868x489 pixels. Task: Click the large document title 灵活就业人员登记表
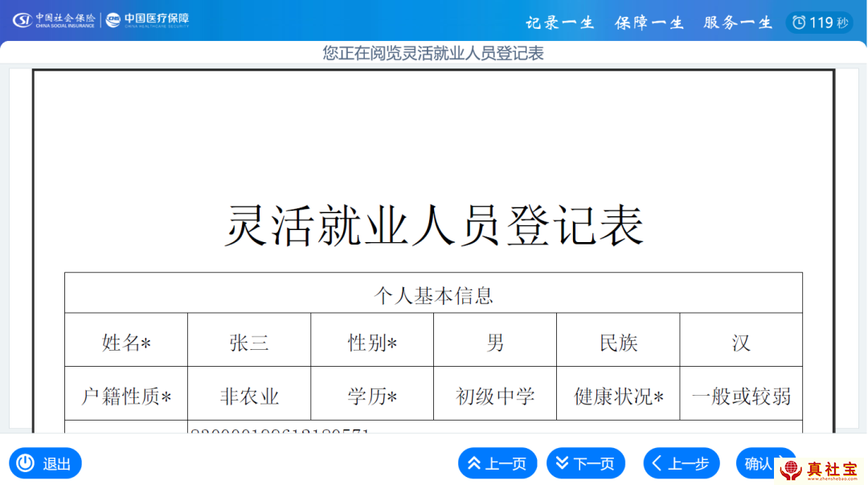(433, 226)
